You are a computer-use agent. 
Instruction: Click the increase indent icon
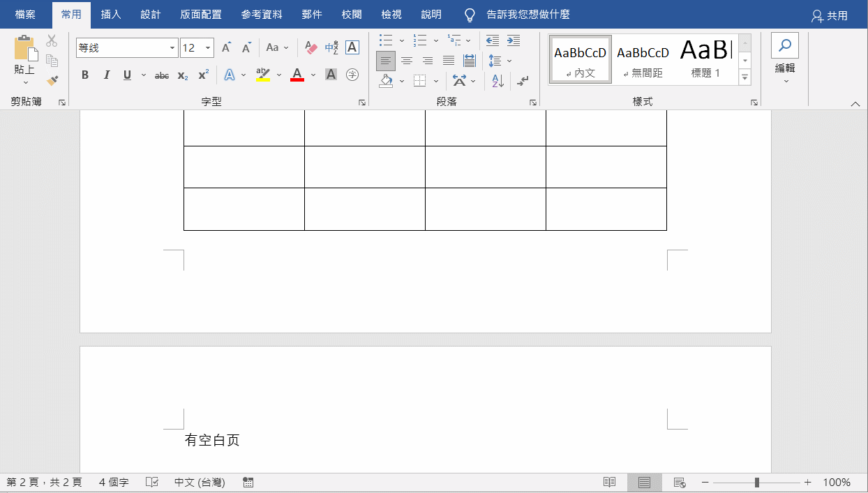tap(514, 40)
